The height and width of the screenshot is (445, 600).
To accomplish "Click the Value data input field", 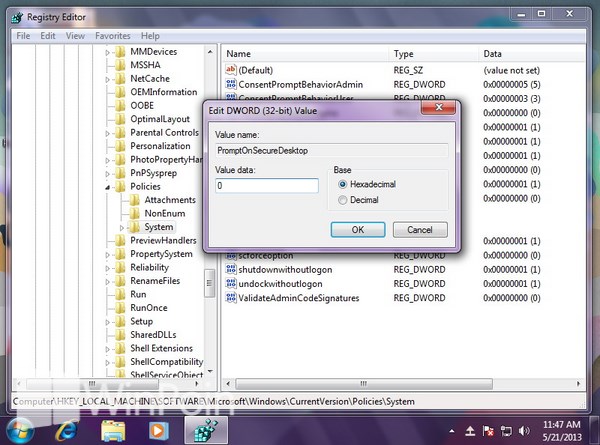I will (266, 186).
